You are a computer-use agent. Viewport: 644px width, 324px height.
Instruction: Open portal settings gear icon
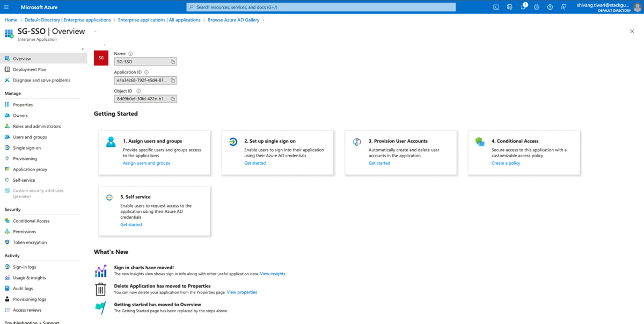point(537,7)
